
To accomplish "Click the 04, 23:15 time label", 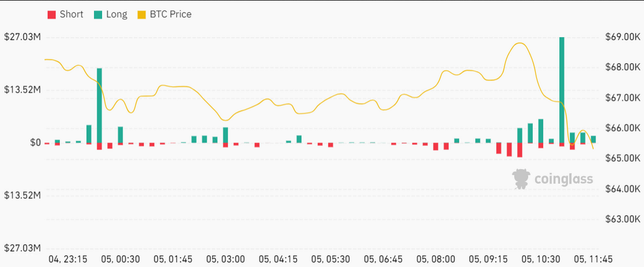I will [x=68, y=259].
